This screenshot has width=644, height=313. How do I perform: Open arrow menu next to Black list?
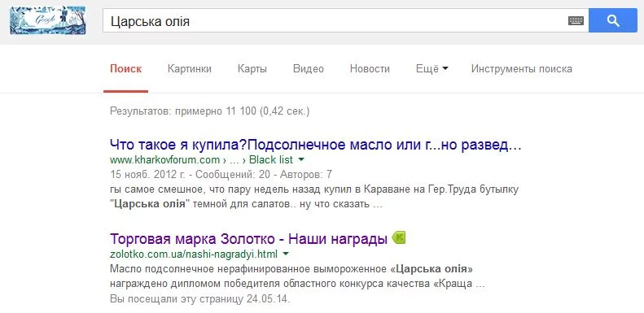pos(301,159)
